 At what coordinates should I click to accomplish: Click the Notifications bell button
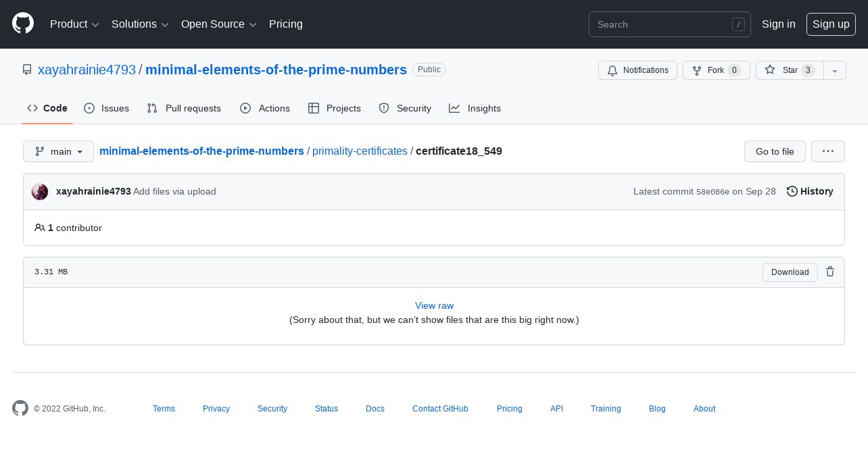(637, 70)
